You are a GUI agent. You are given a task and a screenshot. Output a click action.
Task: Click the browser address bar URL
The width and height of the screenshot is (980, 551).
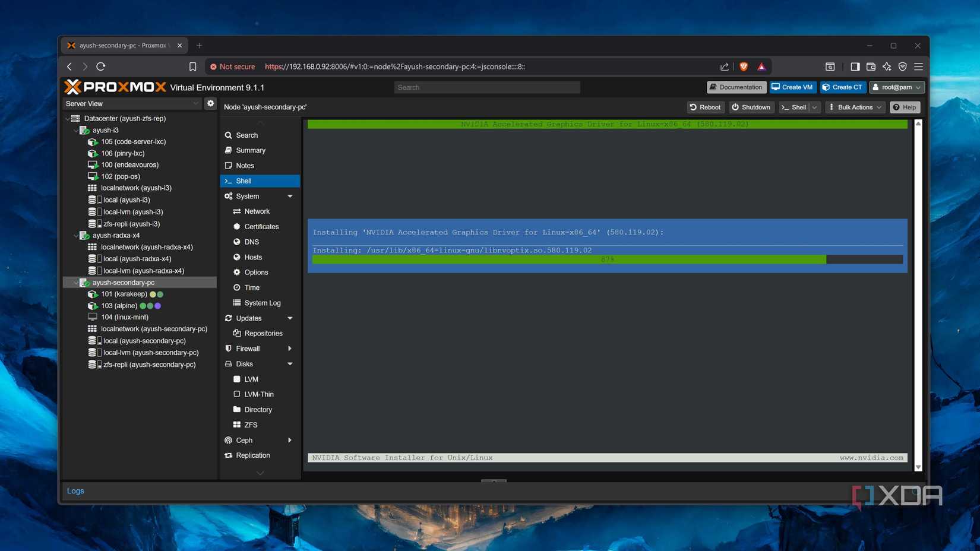point(395,66)
